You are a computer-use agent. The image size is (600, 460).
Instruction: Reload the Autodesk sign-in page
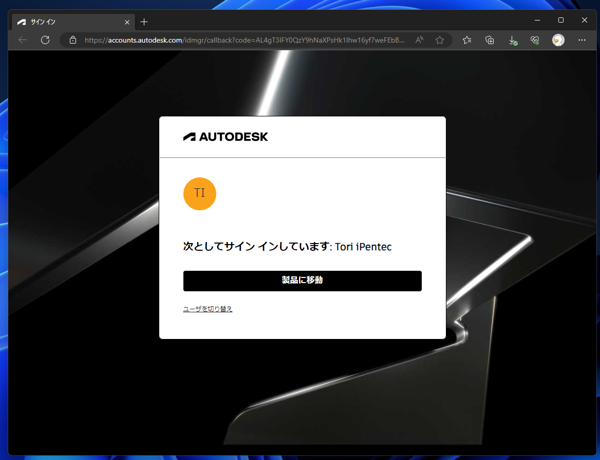coord(45,40)
